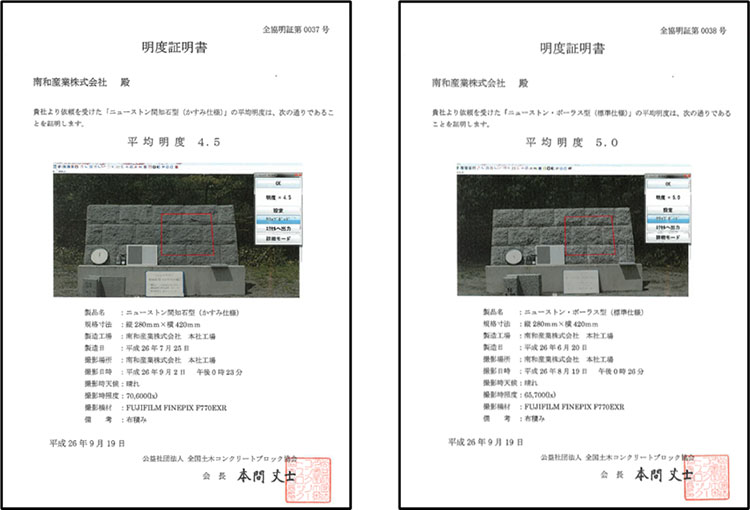Open 設定 in left certificate's brightness dialog
Screen dimensions: 750x510
[x=278, y=211]
